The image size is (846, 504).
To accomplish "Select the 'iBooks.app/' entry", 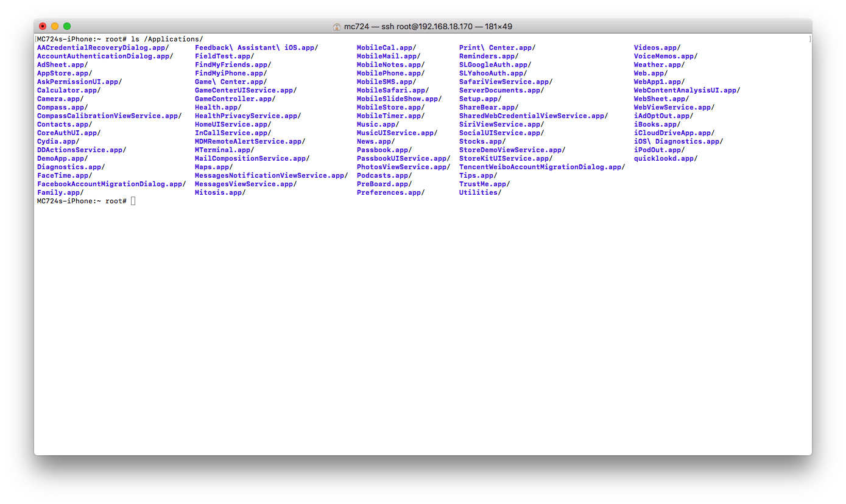I will pyautogui.click(x=657, y=124).
